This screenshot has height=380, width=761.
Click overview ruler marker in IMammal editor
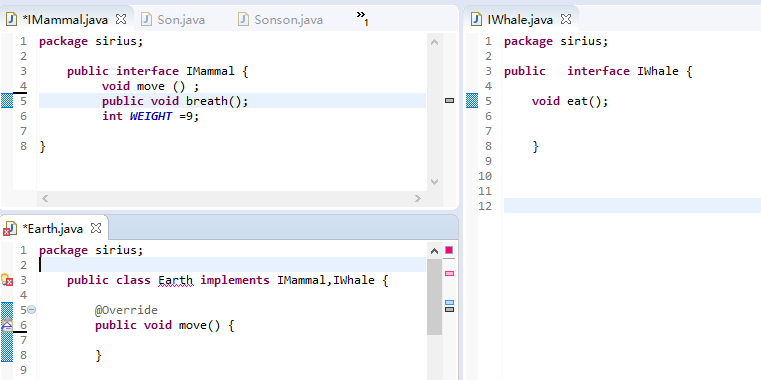(x=449, y=100)
